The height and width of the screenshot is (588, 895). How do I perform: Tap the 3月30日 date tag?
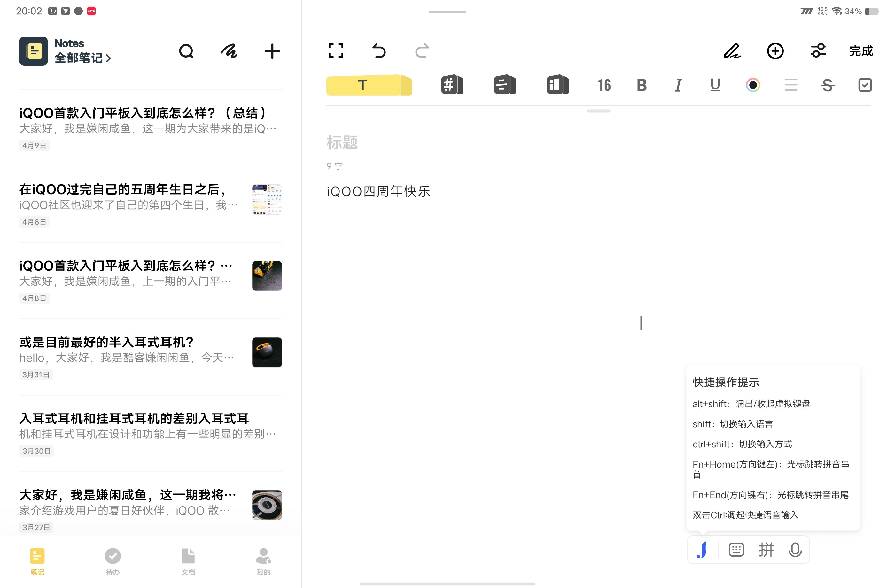36,451
